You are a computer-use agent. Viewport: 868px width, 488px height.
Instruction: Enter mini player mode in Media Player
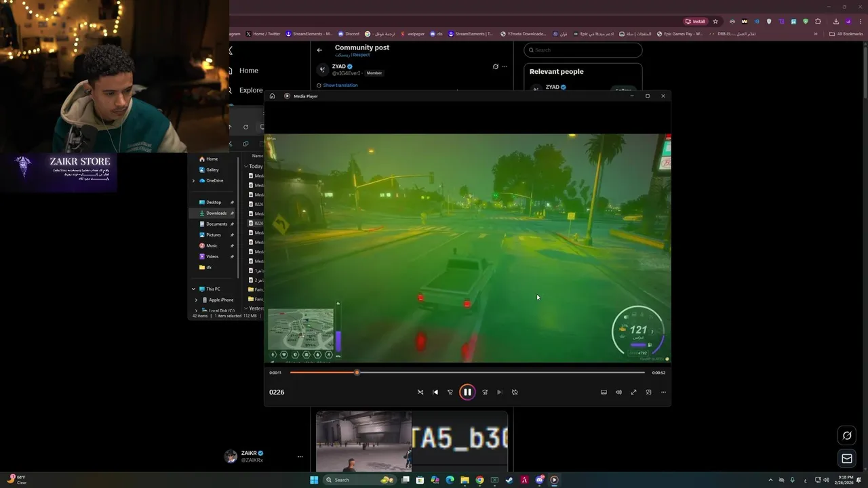click(x=648, y=392)
